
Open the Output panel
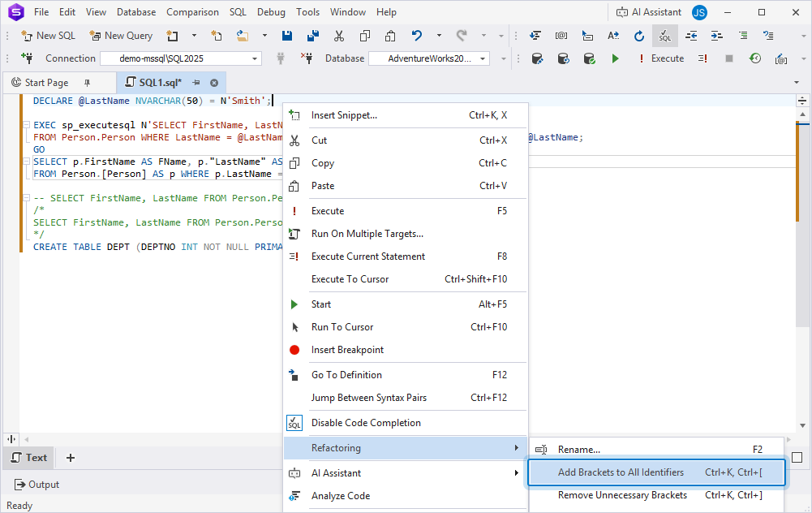(37, 485)
